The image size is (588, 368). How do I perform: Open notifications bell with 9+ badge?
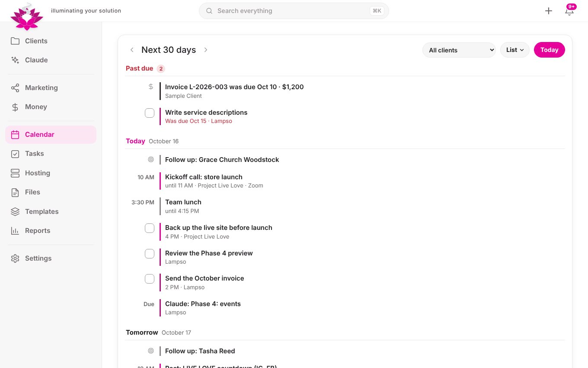click(x=569, y=11)
